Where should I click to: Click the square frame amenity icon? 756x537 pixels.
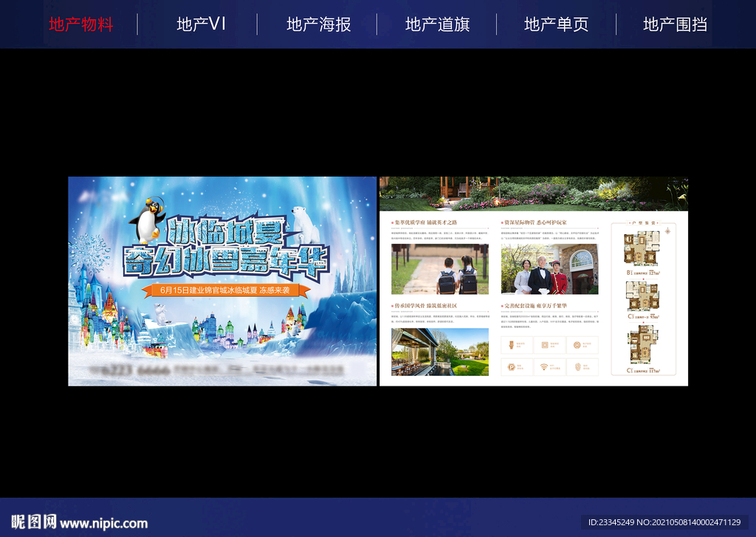tap(544, 345)
